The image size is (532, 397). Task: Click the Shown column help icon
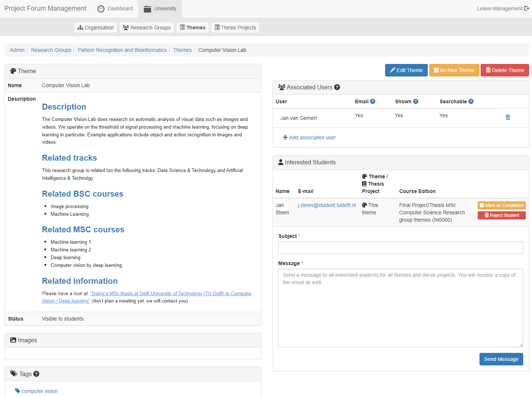coord(416,101)
